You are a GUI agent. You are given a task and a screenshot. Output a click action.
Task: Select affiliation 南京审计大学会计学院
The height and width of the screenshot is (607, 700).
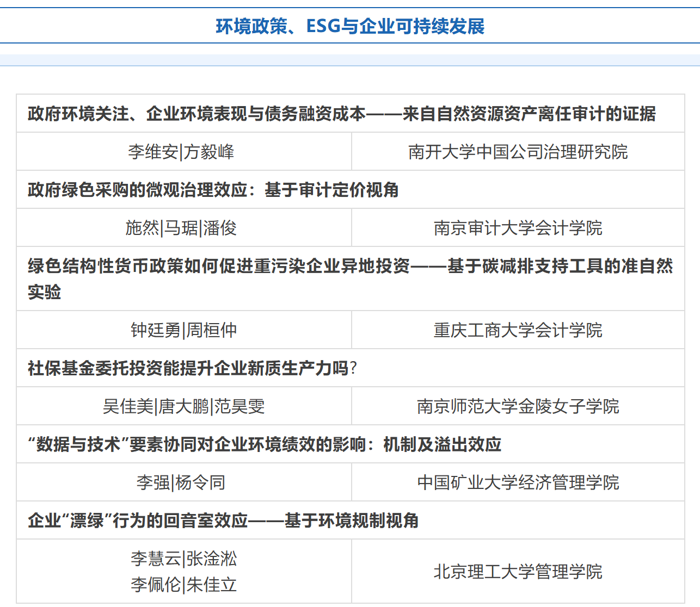click(518, 228)
